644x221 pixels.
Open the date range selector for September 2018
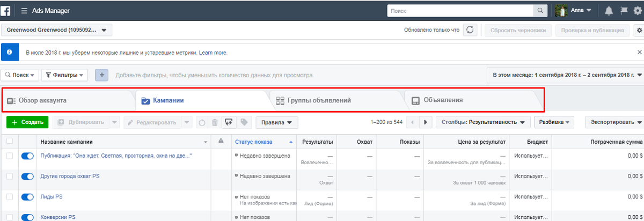(x=565, y=75)
